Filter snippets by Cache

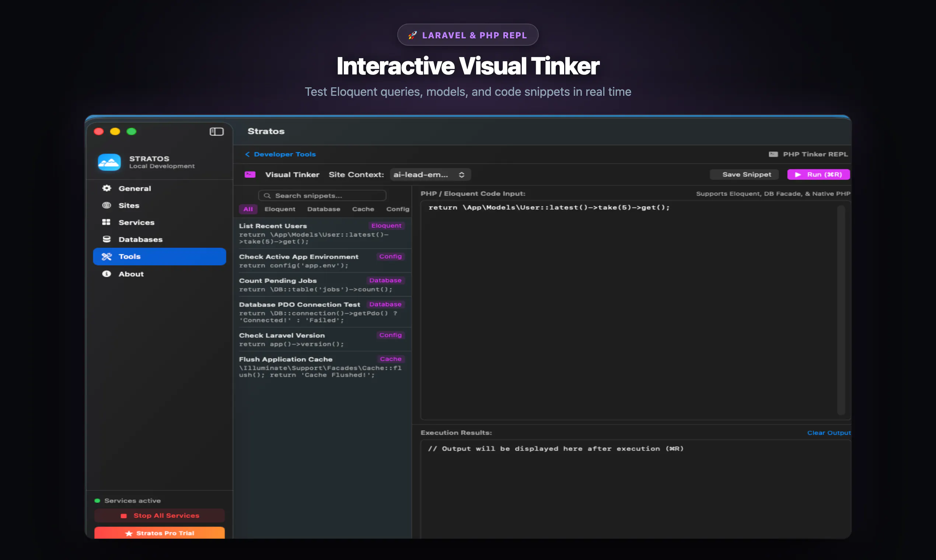click(363, 209)
